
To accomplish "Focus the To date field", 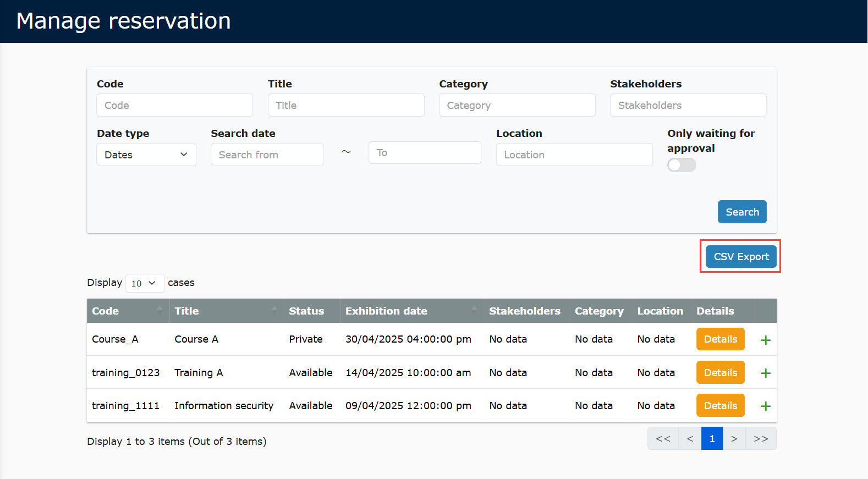I will (425, 152).
